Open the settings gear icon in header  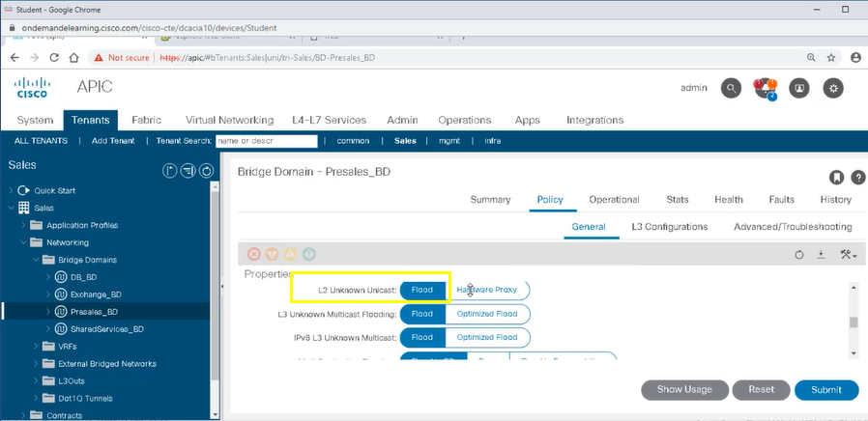(x=833, y=88)
